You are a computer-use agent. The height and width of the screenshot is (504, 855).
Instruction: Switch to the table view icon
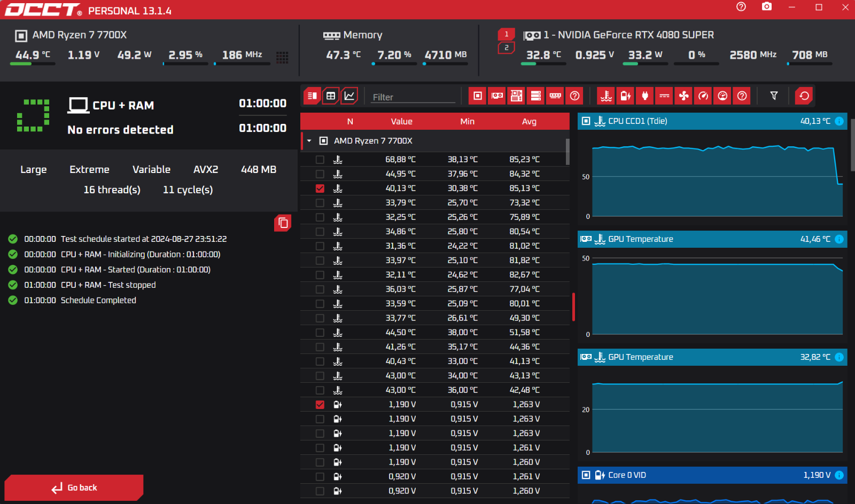click(331, 96)
